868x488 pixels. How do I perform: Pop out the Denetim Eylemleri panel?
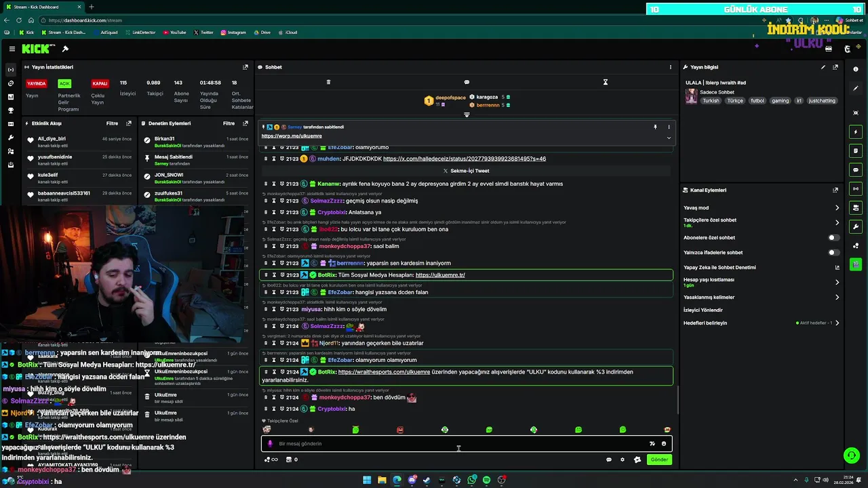245,123
